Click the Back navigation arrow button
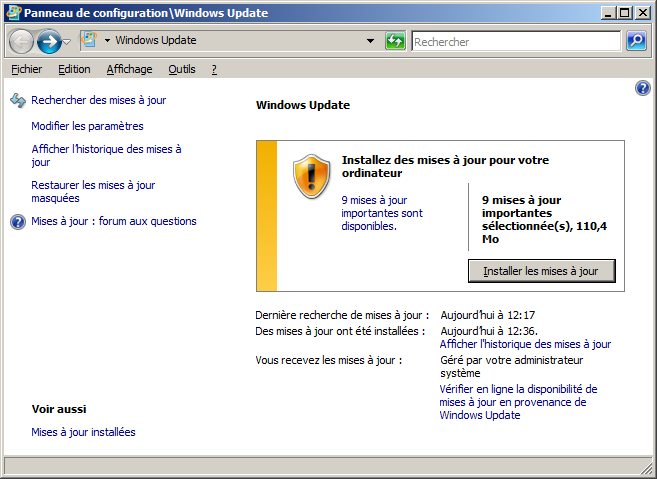Screen dimensions: 657x479 [x=21, y=41]
